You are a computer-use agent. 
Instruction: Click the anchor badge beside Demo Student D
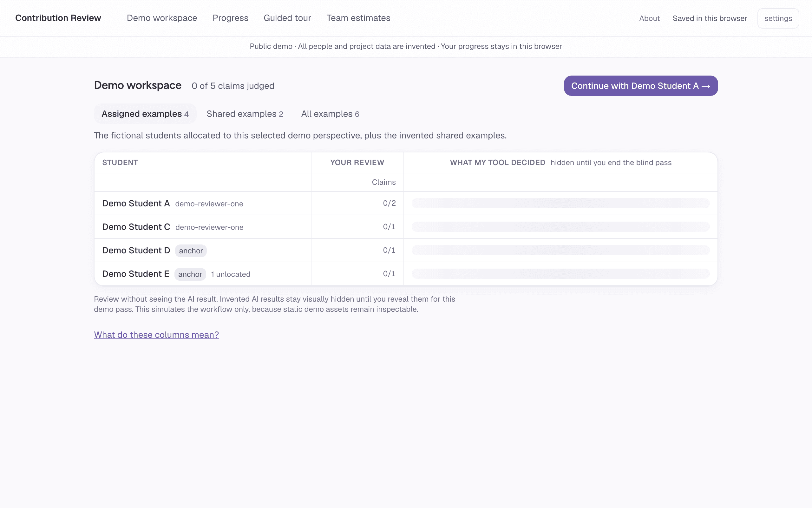(191, 251)
